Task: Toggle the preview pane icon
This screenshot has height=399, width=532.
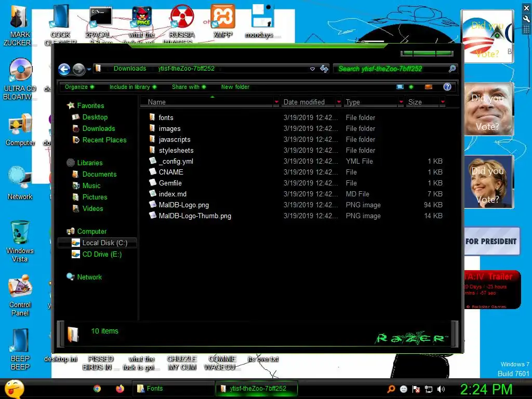Action: 429,87
